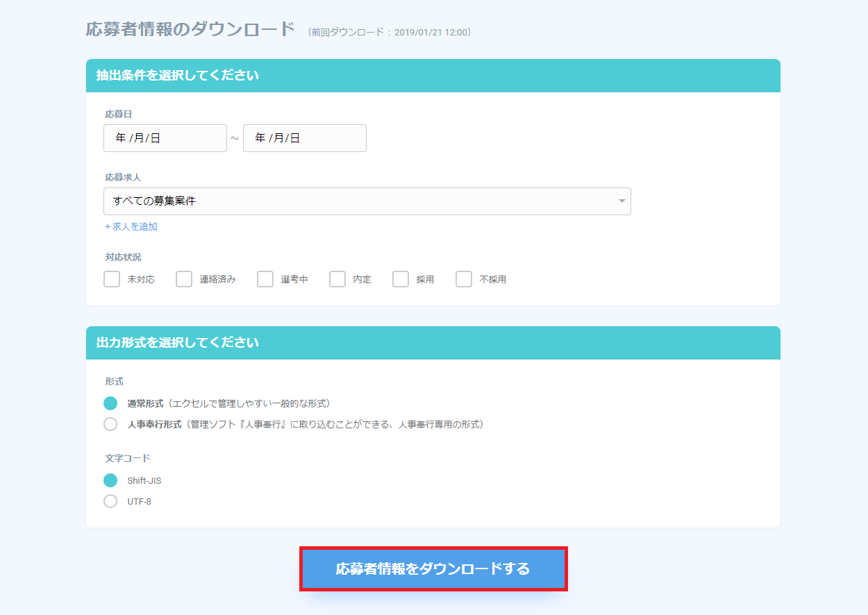Check the 内定 checkbox

coord(337,279)
